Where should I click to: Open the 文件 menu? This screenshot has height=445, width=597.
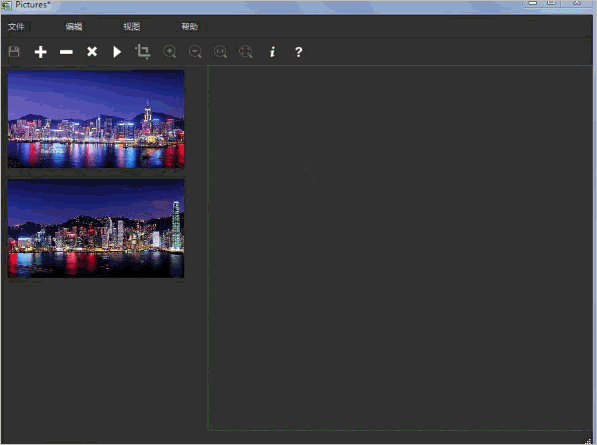coord(16,26)
